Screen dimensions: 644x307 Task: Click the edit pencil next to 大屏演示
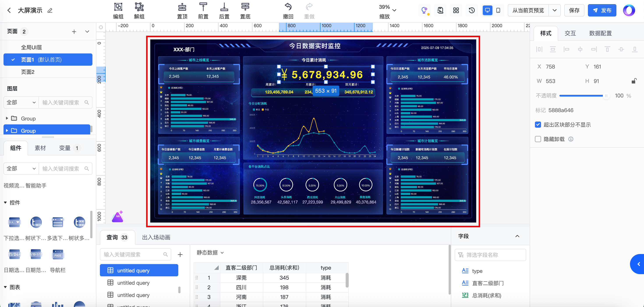(x=50, y=11)
